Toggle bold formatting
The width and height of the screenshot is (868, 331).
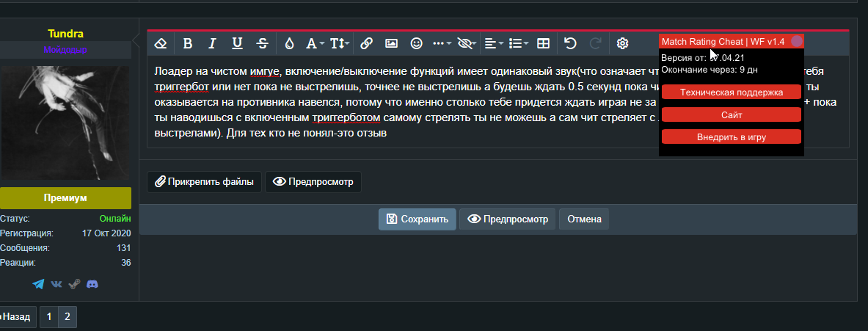[x=187, y=43]
